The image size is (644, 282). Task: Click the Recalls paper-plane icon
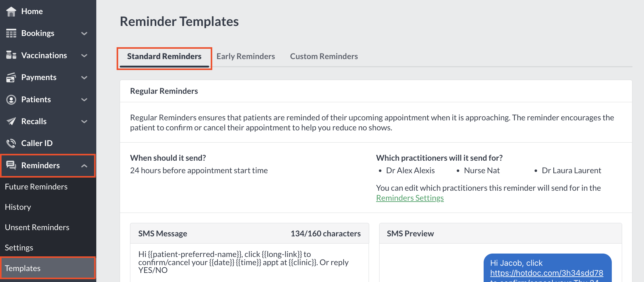point(11,121)
